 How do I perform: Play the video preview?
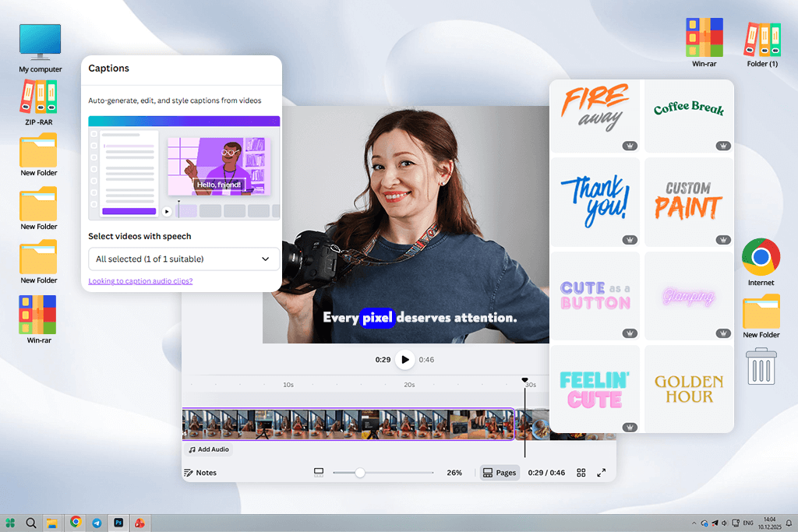pyautogui.click(x=404, y=360)
